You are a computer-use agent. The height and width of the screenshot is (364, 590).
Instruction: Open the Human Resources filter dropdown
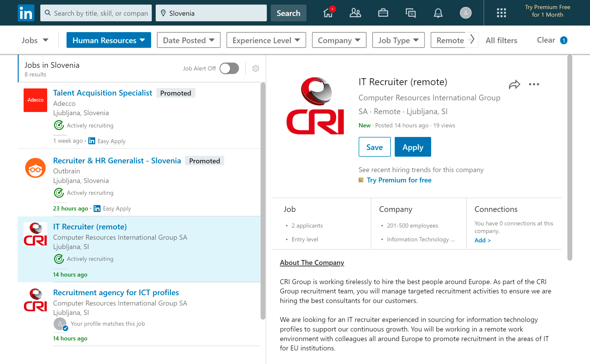[109, 40]
